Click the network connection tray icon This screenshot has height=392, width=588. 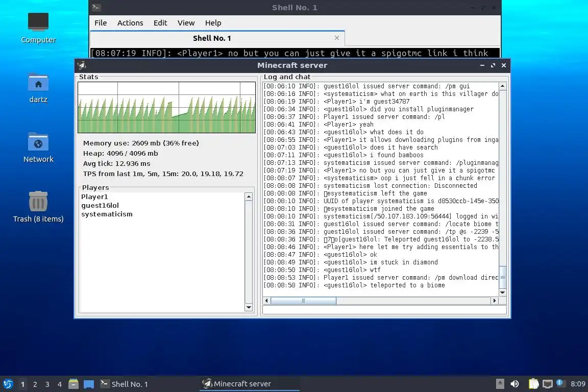tap(548, 384)
